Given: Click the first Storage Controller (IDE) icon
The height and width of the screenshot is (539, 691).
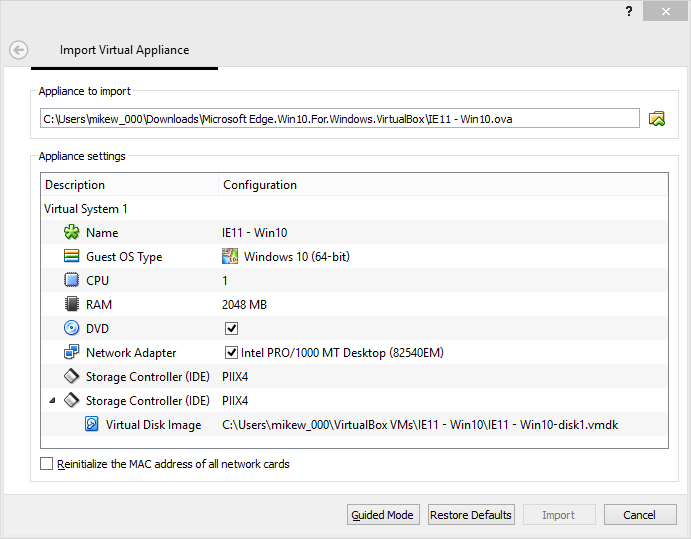Looking at the screenshot, I should 71,376.
